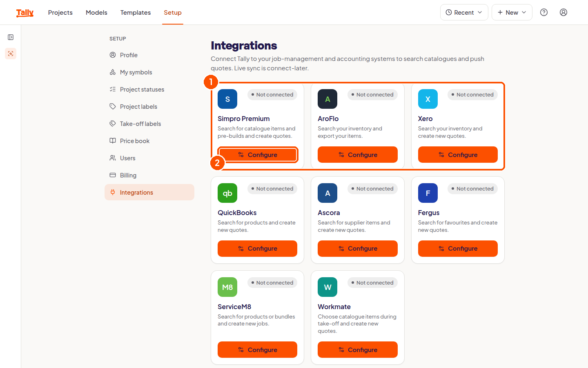The width and height of the screenshot is (588, 368).
Task: Click the Xero 'X' logo
Action: point(428,99)
